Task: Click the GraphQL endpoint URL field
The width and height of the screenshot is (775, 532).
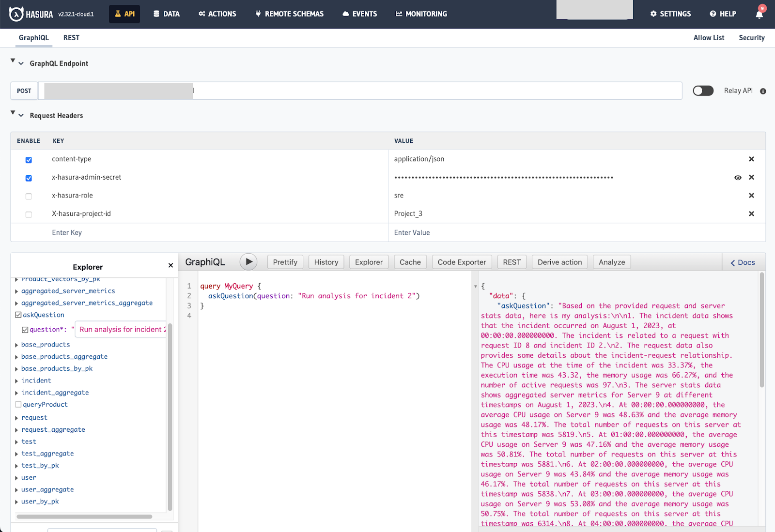Action: [360, 91]
